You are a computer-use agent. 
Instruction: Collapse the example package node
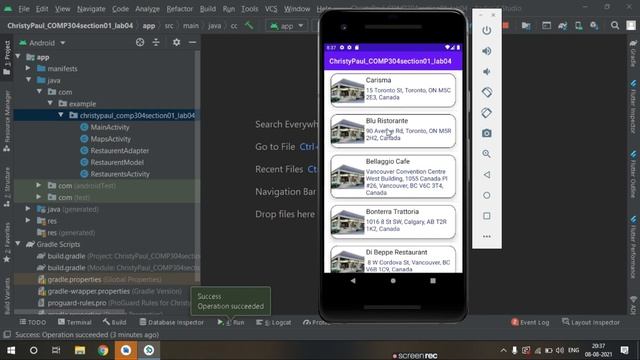pyautogui.click(x=50, y=103)
